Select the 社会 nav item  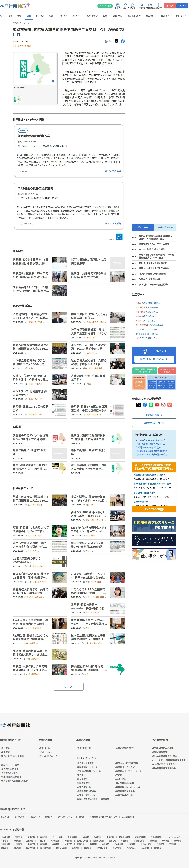point(29,16)
